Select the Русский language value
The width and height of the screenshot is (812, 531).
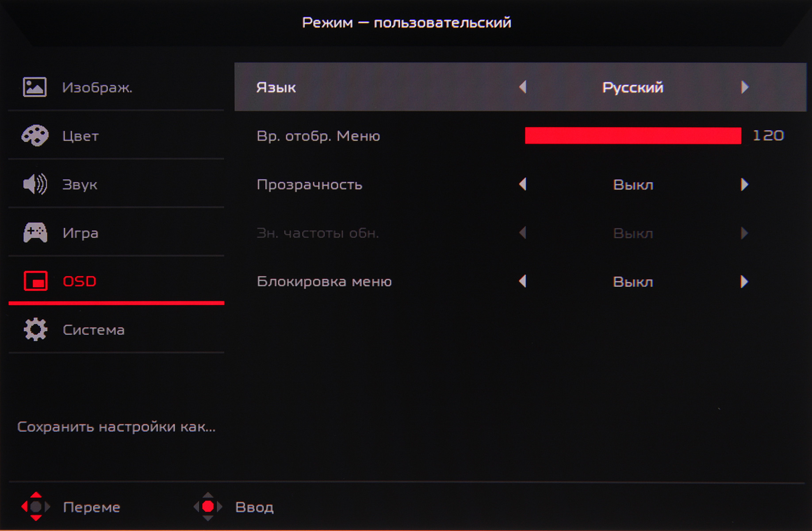coord(633,88)
